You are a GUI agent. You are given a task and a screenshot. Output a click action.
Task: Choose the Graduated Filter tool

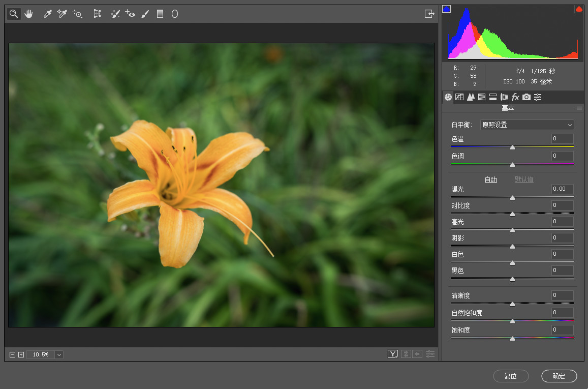160,14
